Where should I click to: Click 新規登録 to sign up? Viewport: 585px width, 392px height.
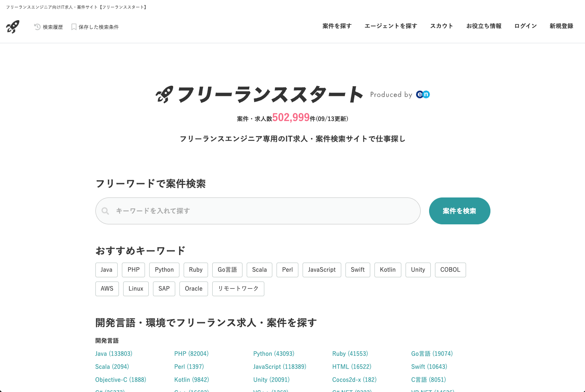(x=561, y=26)
